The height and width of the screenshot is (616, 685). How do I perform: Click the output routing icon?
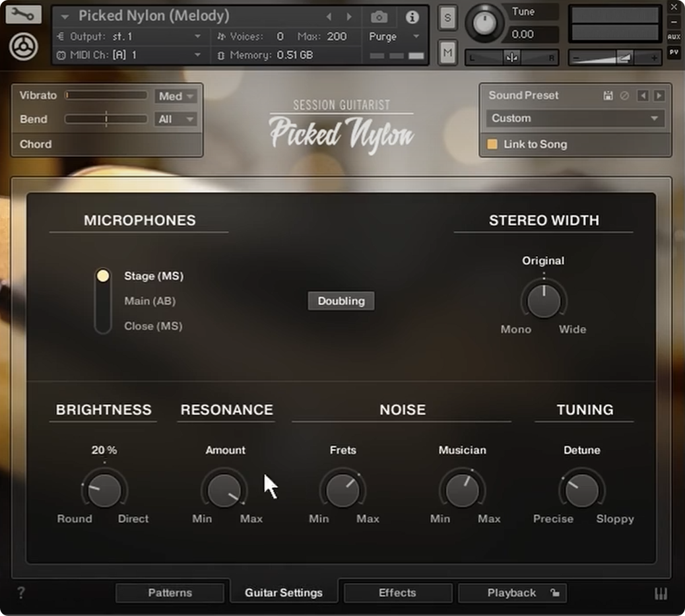[x=61, y=36]
